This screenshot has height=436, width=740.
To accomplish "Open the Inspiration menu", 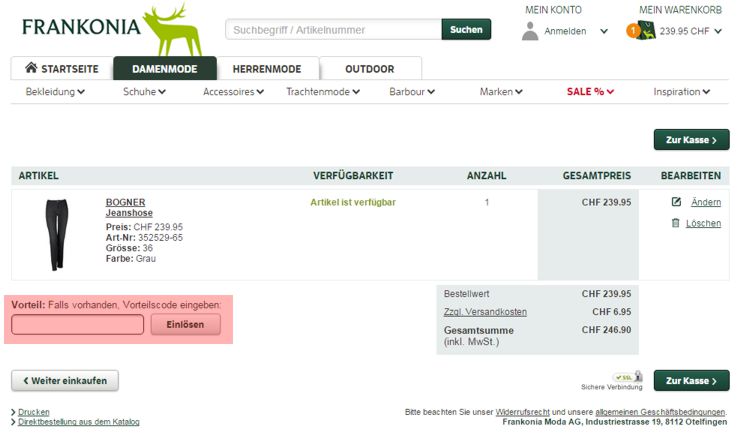I will click(681, 92).
